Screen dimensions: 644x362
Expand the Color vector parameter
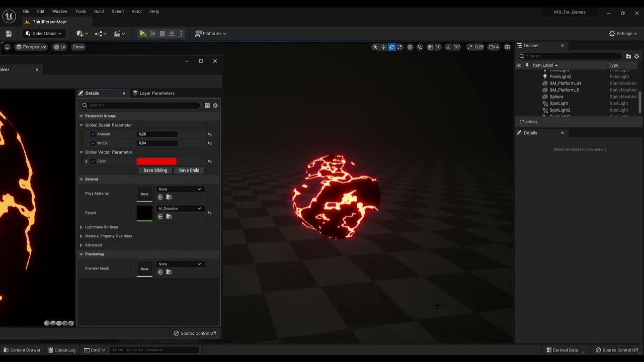coord(87,161)
